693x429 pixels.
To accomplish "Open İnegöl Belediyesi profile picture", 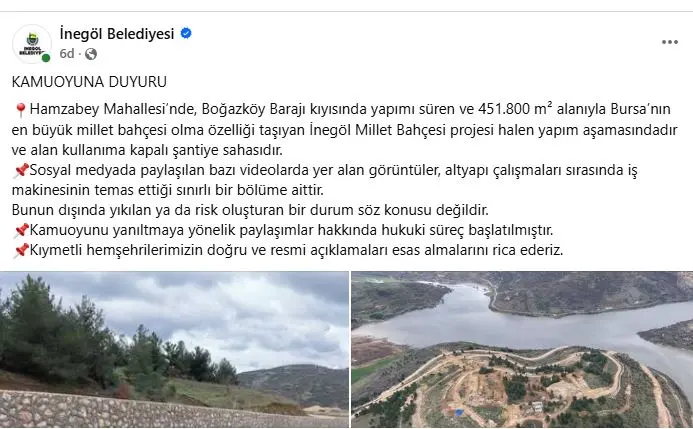I will tap(32, 44).
